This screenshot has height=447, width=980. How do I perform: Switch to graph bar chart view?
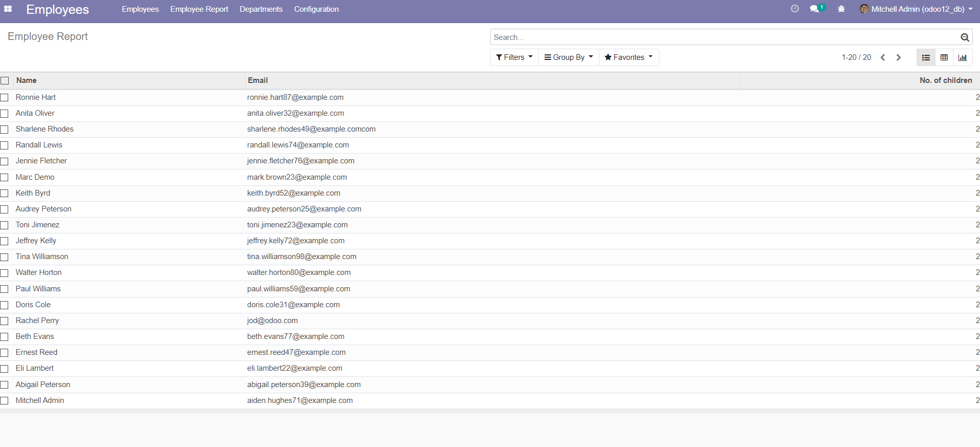pyautogui.click(x=963, y=57)
